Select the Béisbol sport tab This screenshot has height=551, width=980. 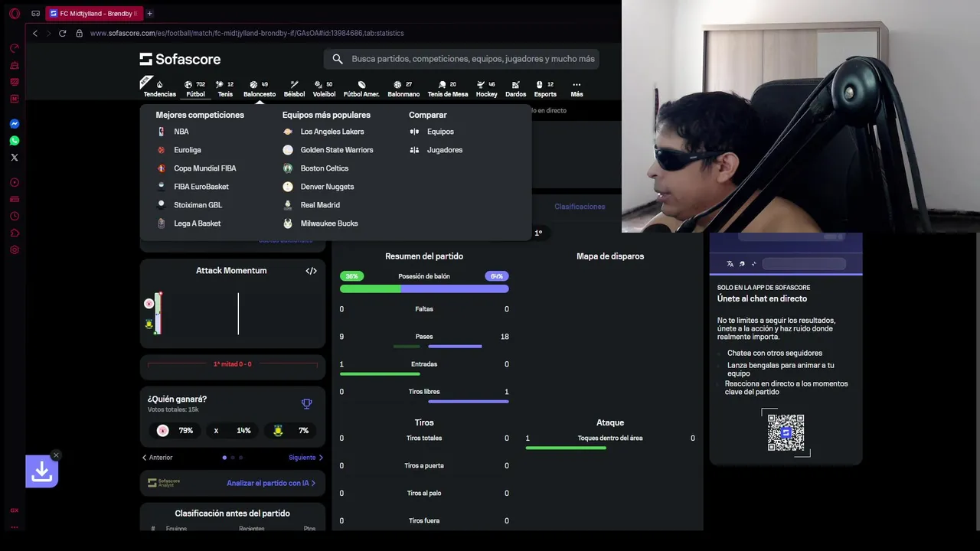click(294, 89)
